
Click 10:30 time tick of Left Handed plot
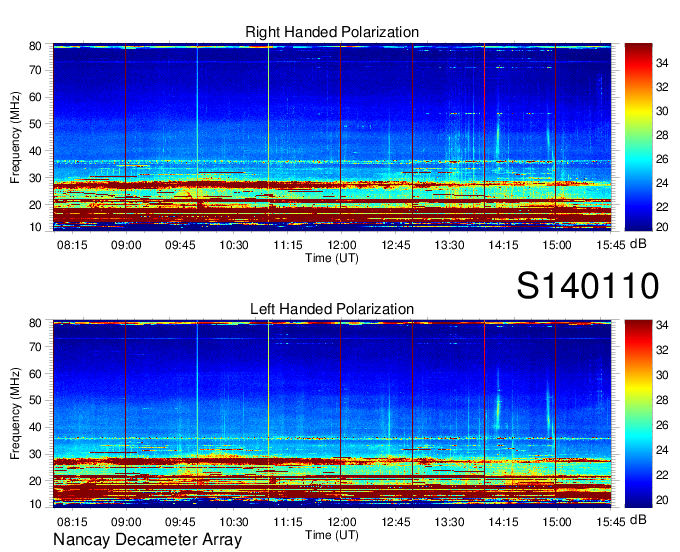[x=234, y=522]
